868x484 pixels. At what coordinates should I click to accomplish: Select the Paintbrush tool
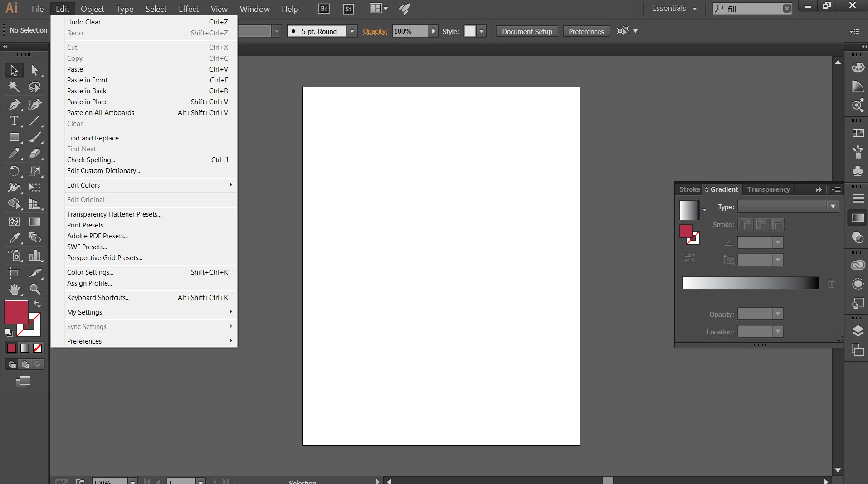pyautogui.click(x=34, y=137)
